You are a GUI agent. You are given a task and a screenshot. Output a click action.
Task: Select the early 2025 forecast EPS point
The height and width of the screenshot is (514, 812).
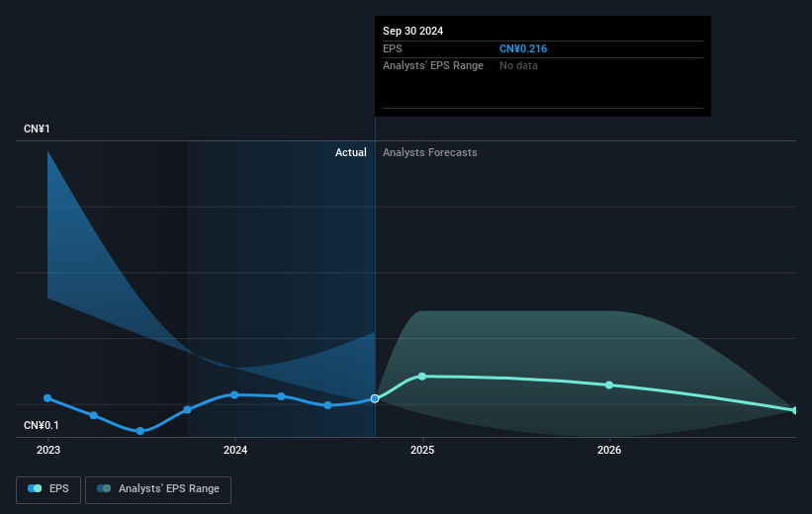(422, 377)
